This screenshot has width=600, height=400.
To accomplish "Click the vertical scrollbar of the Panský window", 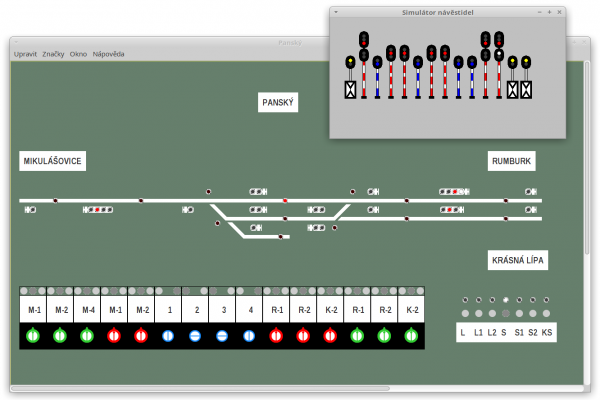I will (587, 158).
